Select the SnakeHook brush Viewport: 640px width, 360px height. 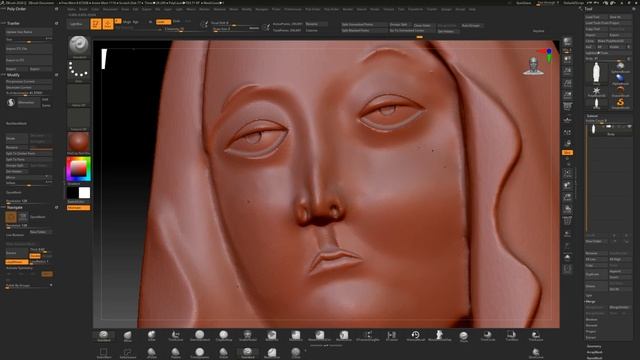(248, 336)
